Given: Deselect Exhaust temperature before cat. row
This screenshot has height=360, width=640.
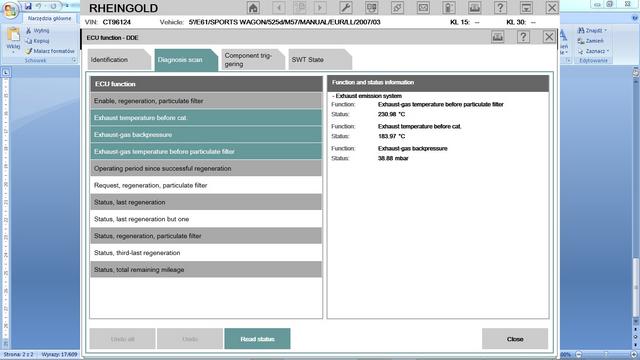Looking at the screenshot, I should (x=206, y=118).
